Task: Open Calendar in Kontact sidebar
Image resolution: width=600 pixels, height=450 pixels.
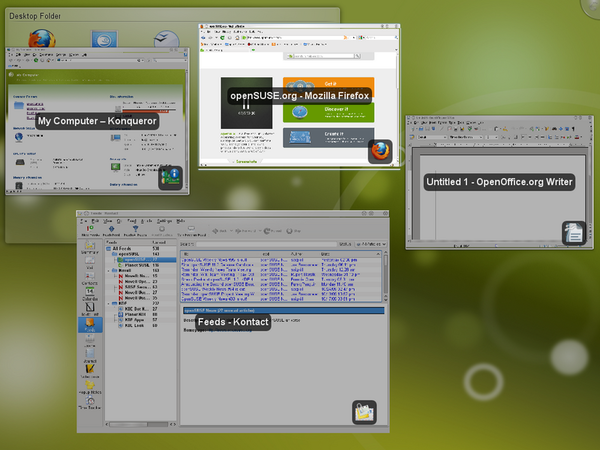Action: (90, 294)
